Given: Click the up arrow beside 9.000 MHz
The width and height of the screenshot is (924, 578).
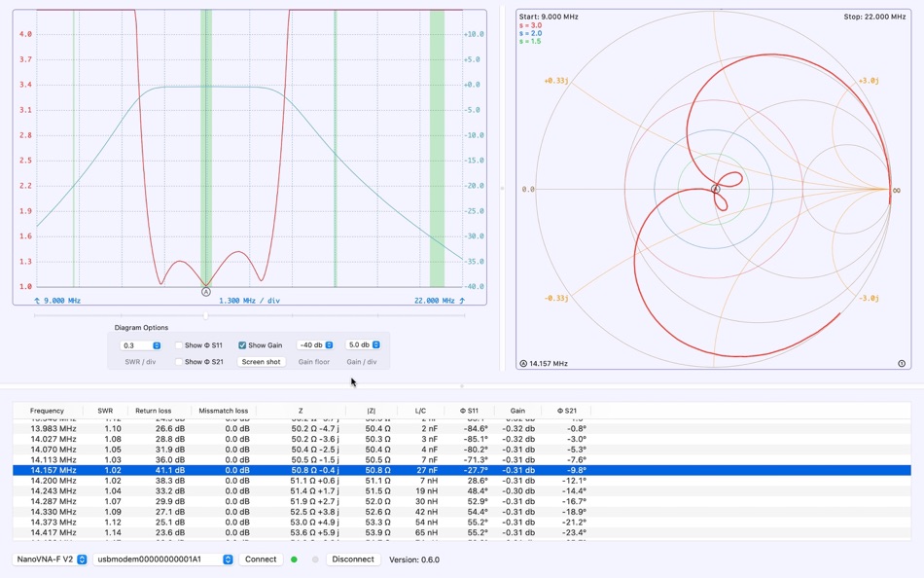Looking at the screenshot, I should 37,301.
